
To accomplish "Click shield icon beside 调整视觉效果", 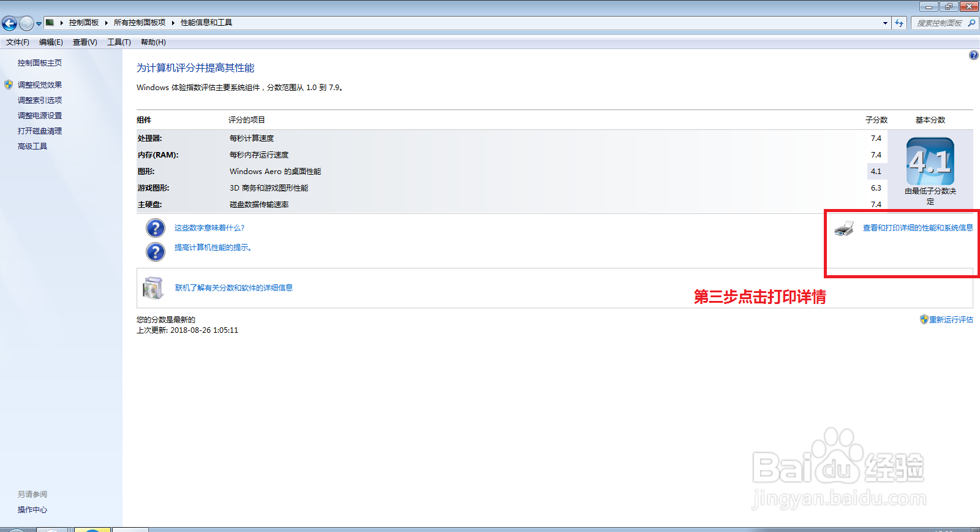I will click(x=9, y=85).
